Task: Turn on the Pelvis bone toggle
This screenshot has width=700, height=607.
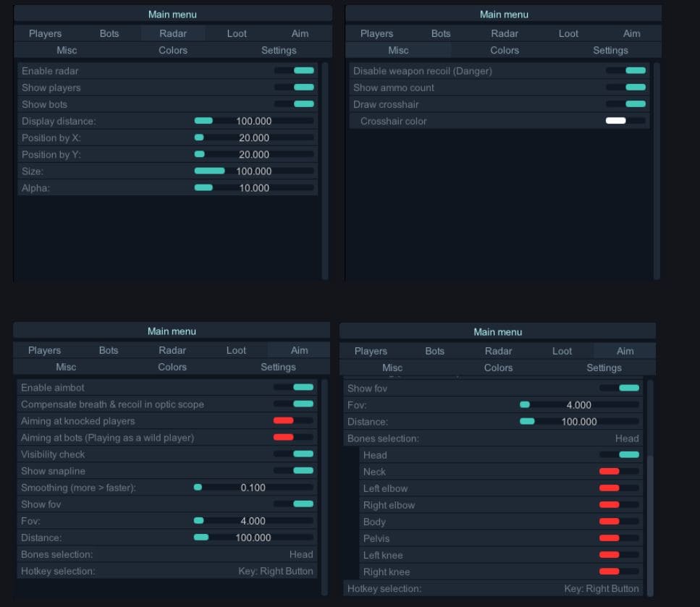Action: coord(619,538)
